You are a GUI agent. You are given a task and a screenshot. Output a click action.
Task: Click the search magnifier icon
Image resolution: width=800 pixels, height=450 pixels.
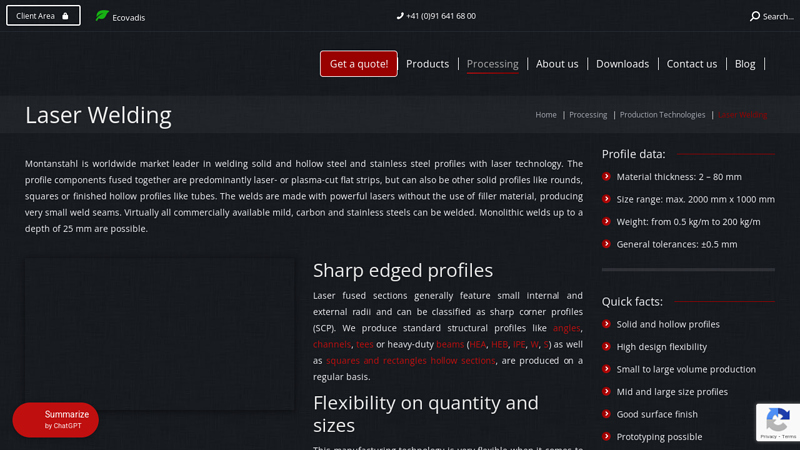tap(755, 16)
